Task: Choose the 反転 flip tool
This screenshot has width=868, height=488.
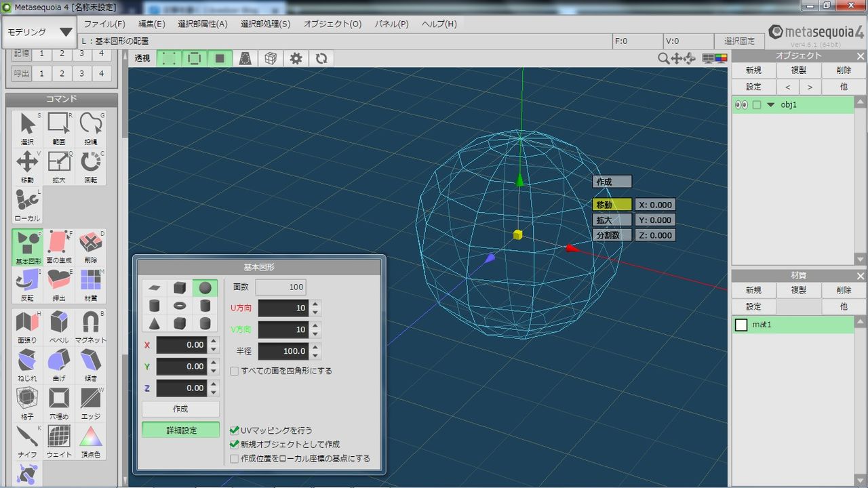Action: point(27,285)
